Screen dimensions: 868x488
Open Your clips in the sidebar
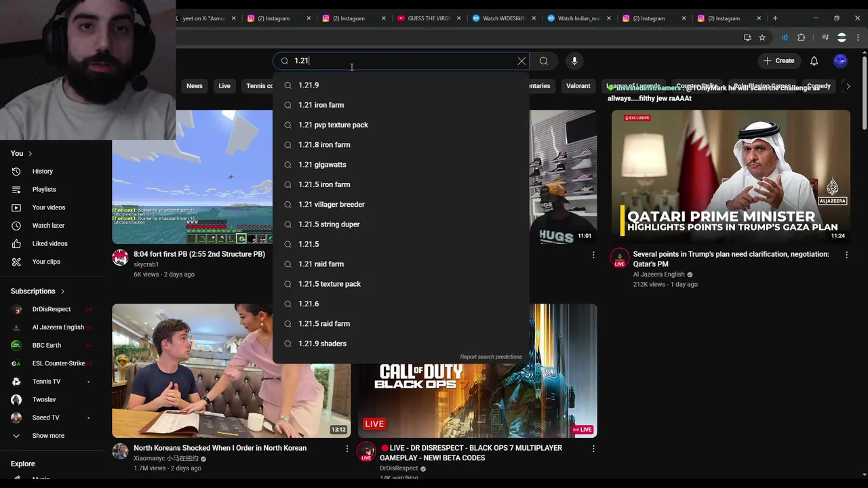(46, 262)
